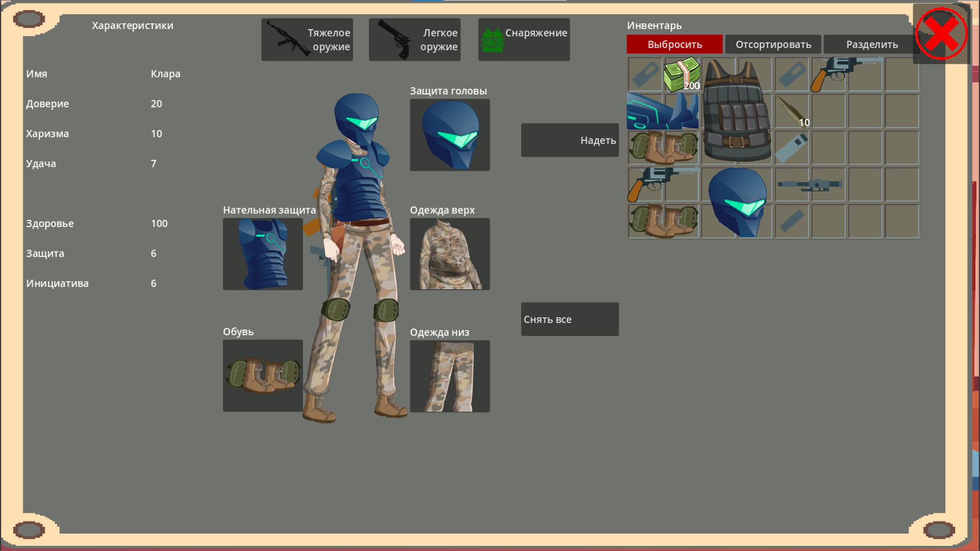Select the equipped boots in Обувь slot
The image size is (980, 551).
[262, 376]
